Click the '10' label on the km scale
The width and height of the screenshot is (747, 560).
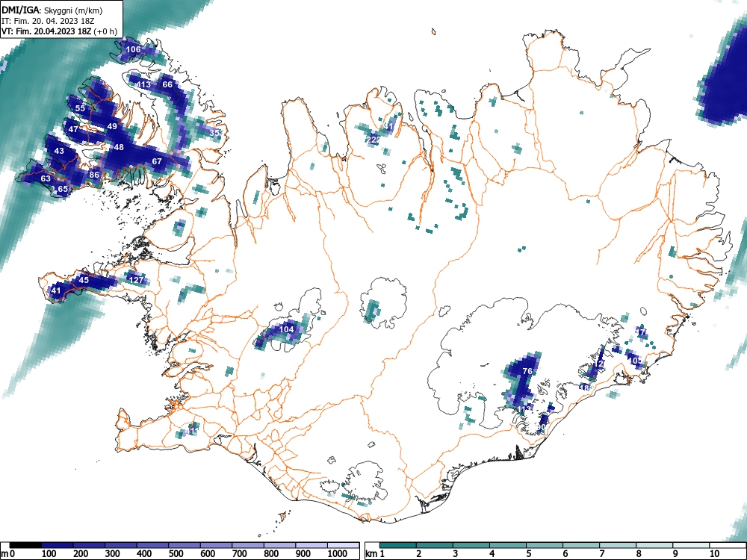(714, 553)
